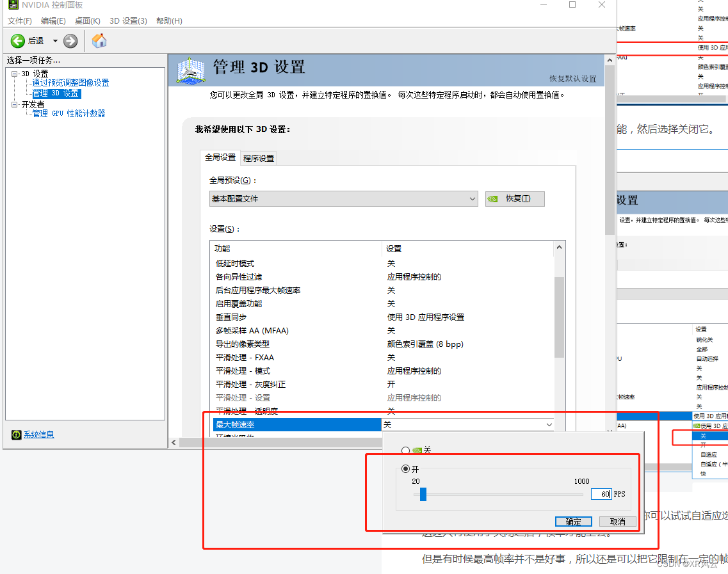Viewport: 728px width, 574px height.
Task: Select the 关 radio button in popup
Action: point(405,450)
